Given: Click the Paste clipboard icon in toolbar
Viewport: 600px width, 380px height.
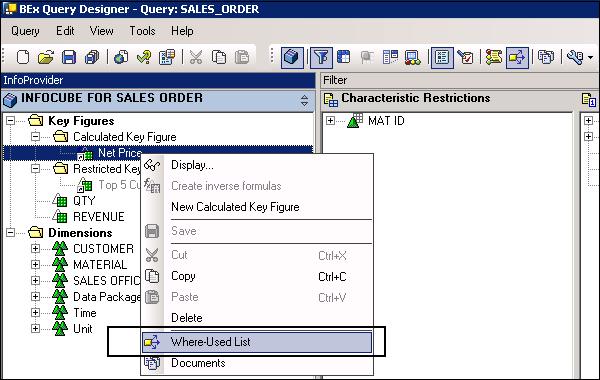Looking at the screenshot, I should click(x=242, y=58).
